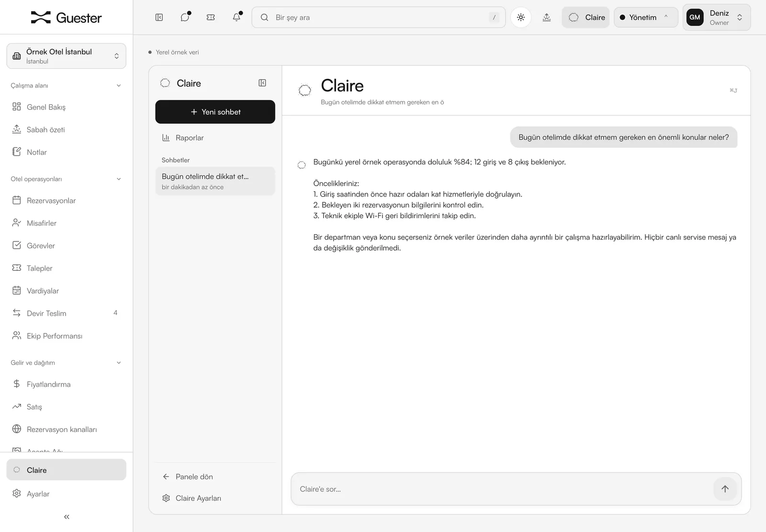The height and width of the screenshot is (532, 766).
Task: Open the chat messages icon in header
Action: [185, 17]
